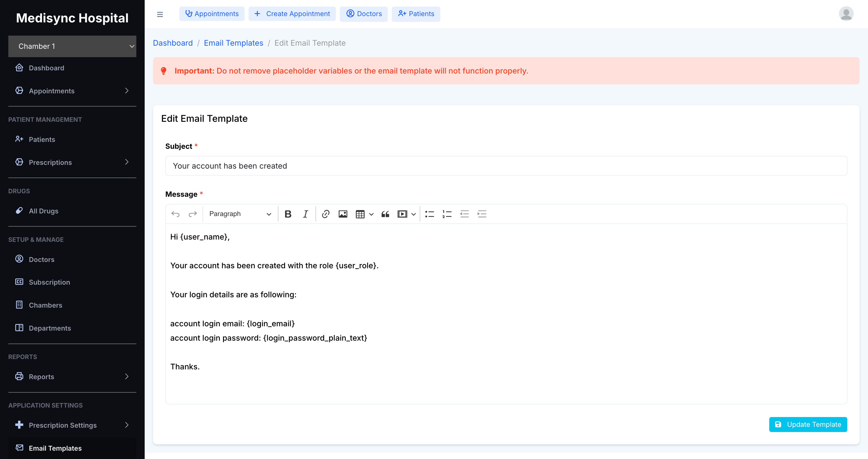Click the Doctors button in the top bar
The width and height of the screenshot is (868, 459).
tap(364, 14)
